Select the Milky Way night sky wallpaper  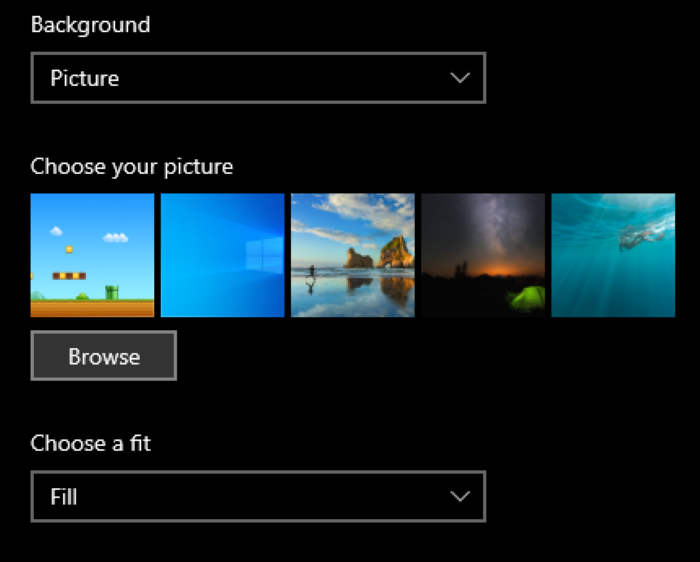tap(482, 255)
